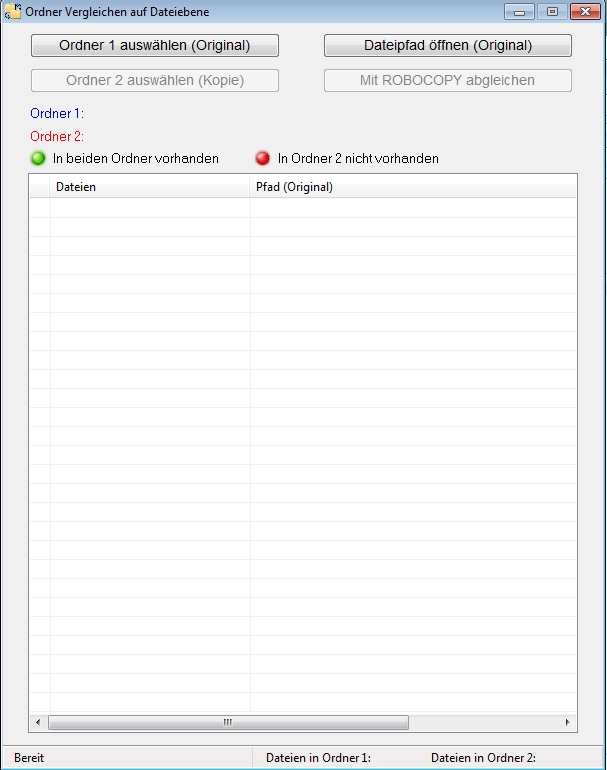607x770 pixels.
Task: Click the horizontal scrollbar thumb
Action: point(228,722)
